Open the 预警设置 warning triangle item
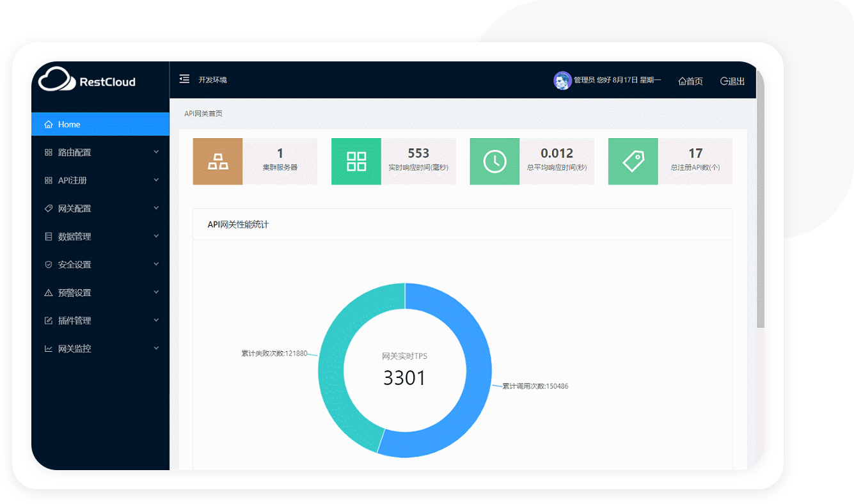Screen dimensions: 854x504 click(x=100, y=293)
